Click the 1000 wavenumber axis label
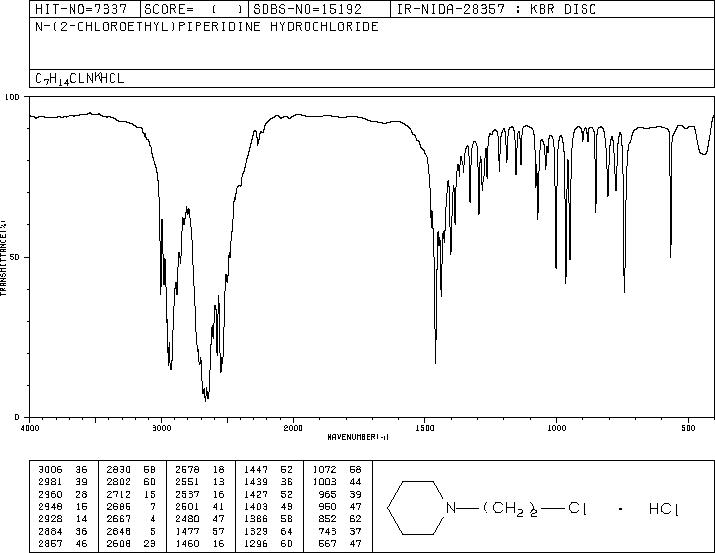This screenshot has height=553, width=715. (556, 428)
